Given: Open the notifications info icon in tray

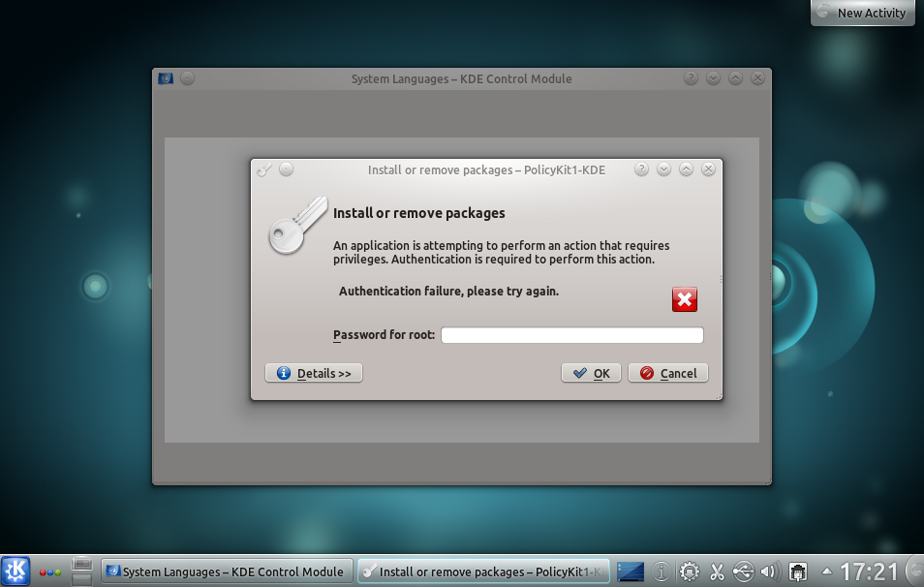Looking at the screenshot, I should coord(662,572).
